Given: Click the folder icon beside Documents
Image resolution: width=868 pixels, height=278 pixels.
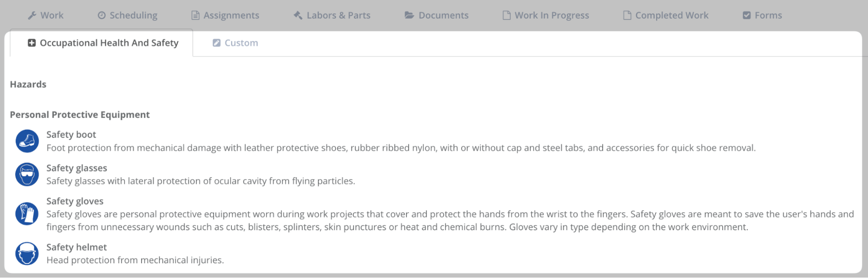Looking at the screenshot, I should pyautogui.click(x=409, y=16).
